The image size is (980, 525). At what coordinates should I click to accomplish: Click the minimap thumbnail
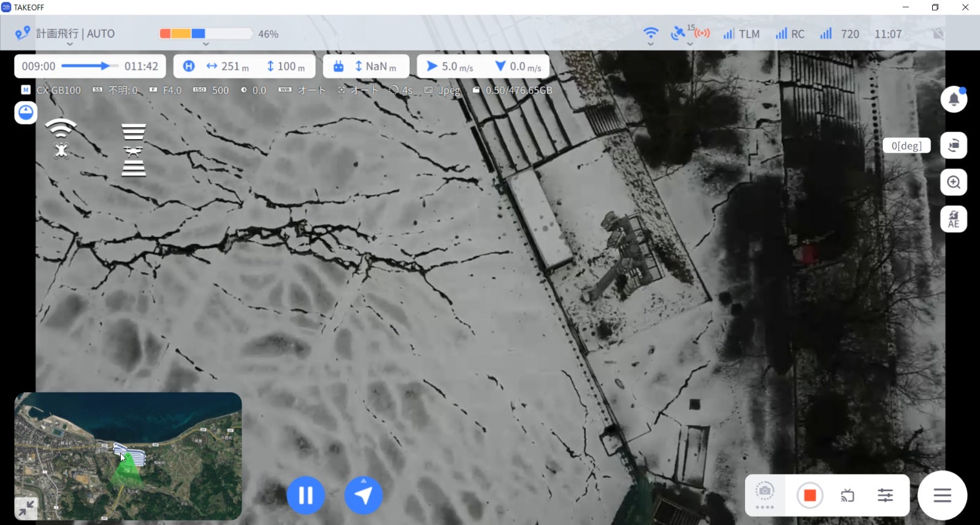(128, 456)
